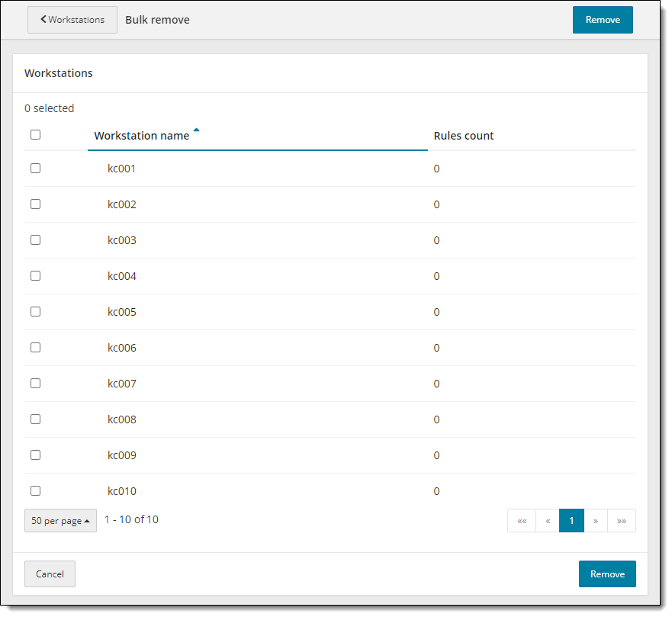Select the kc010 checkbox
672x617 pixels.
36,490
